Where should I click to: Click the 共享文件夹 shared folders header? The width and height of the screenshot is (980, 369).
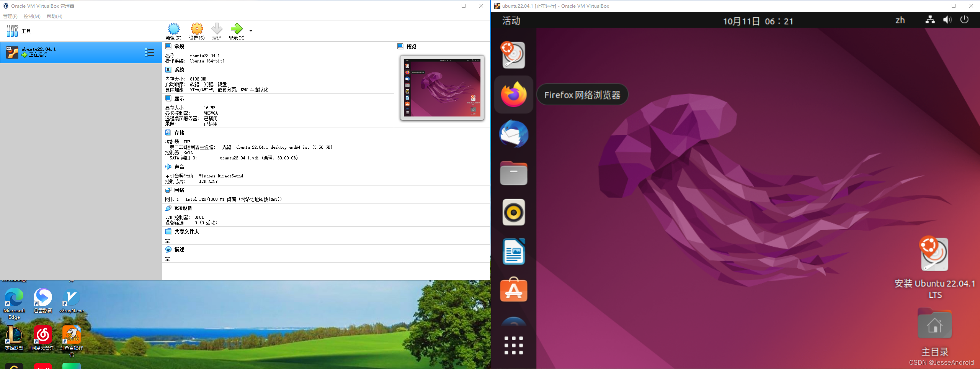pos(187,231)
